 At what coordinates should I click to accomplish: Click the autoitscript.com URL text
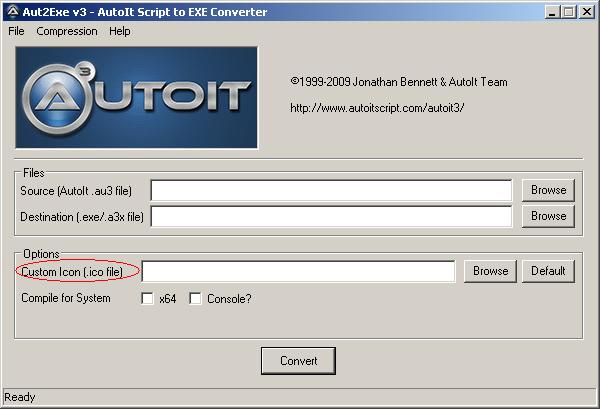(377, 107)
